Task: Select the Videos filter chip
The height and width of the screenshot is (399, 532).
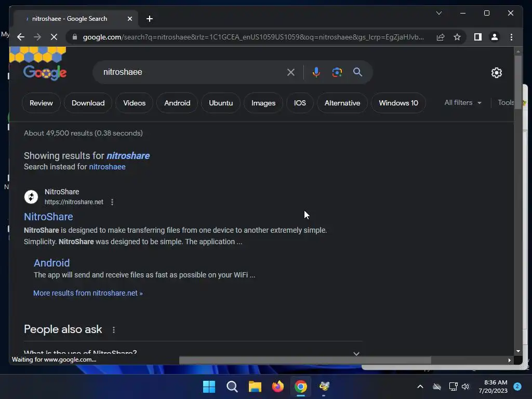Action: tap(134, 103)
